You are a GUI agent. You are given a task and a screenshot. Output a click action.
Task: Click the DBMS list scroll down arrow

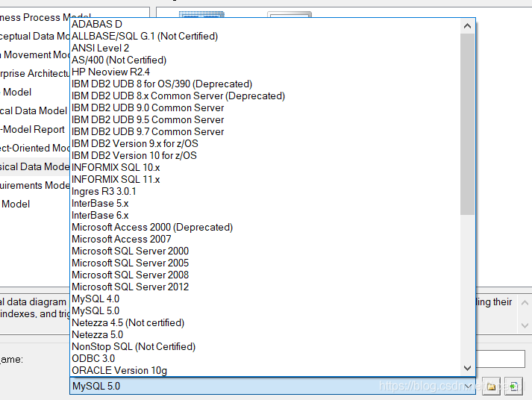(467, 368)
